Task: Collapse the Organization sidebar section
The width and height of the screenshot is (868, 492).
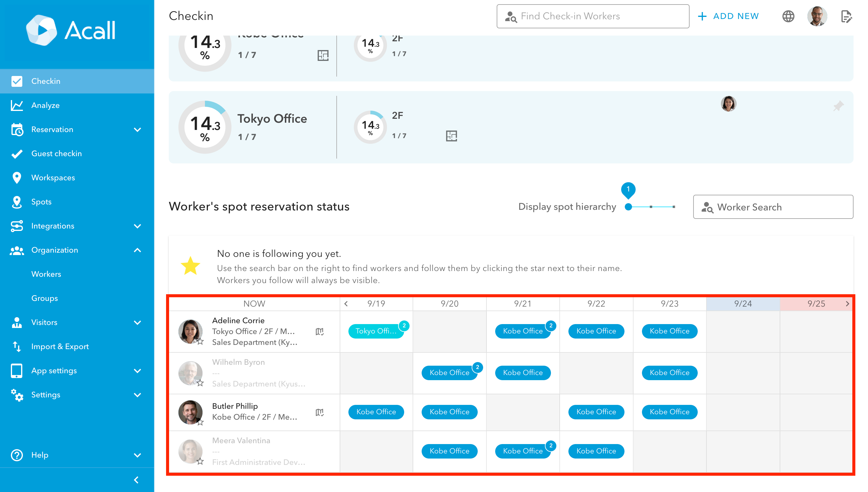Action: [x=137, y=251]
